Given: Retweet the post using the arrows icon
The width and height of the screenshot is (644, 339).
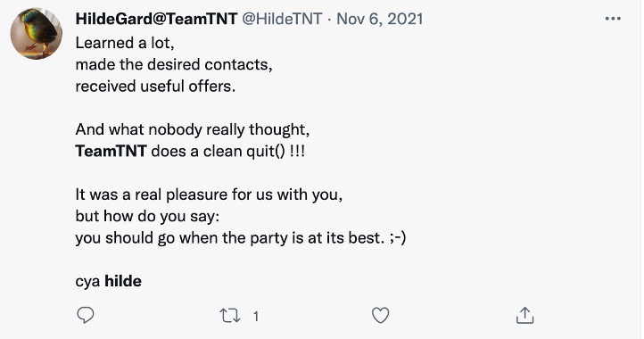Looking at the screenshot, I should [x=229, y=316].
